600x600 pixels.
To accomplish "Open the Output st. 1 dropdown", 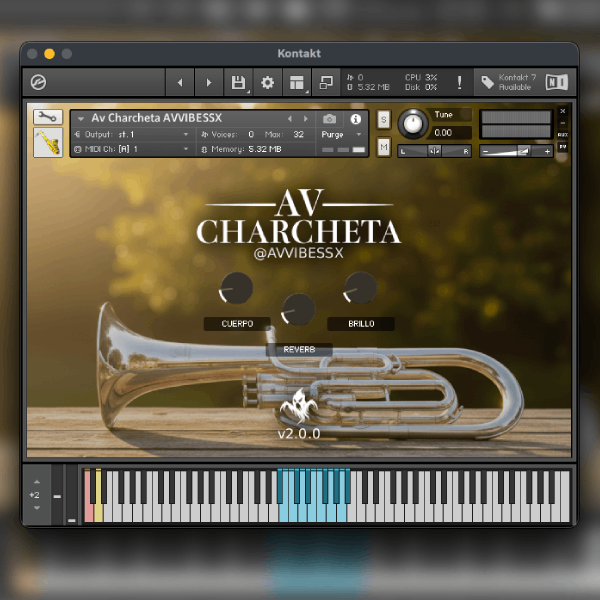I will tap(131, 134).
